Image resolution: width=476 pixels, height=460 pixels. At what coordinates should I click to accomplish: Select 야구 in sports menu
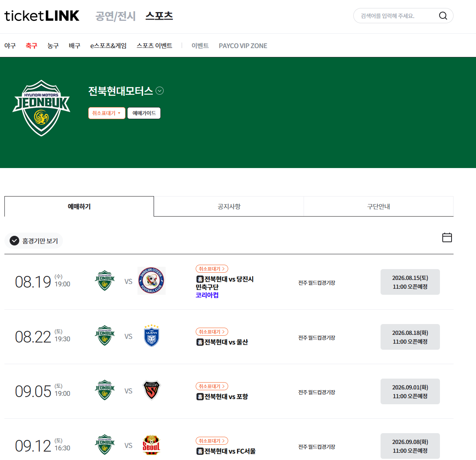pyautogui.click(x=10, y=46)
